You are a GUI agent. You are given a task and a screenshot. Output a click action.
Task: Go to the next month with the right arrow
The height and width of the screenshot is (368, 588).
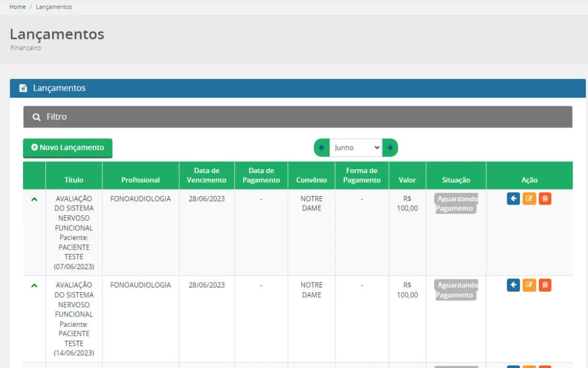coord(390,147)
